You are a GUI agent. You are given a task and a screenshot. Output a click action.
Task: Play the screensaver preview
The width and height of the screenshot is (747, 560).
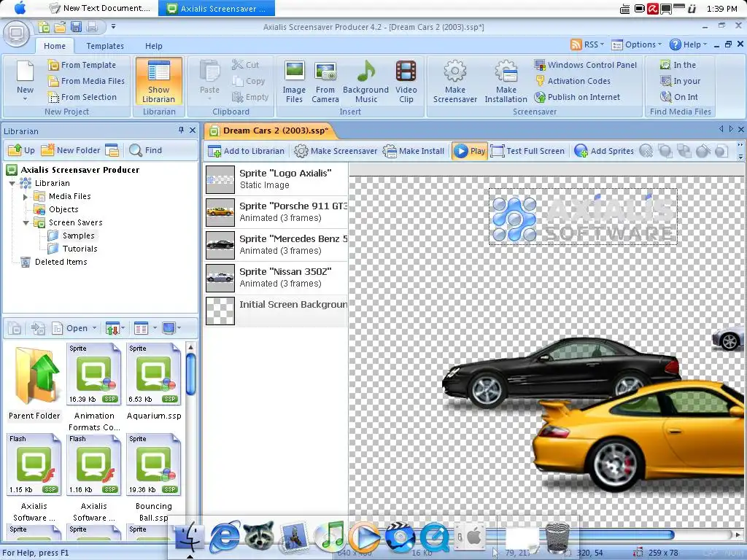click(470, 152)
